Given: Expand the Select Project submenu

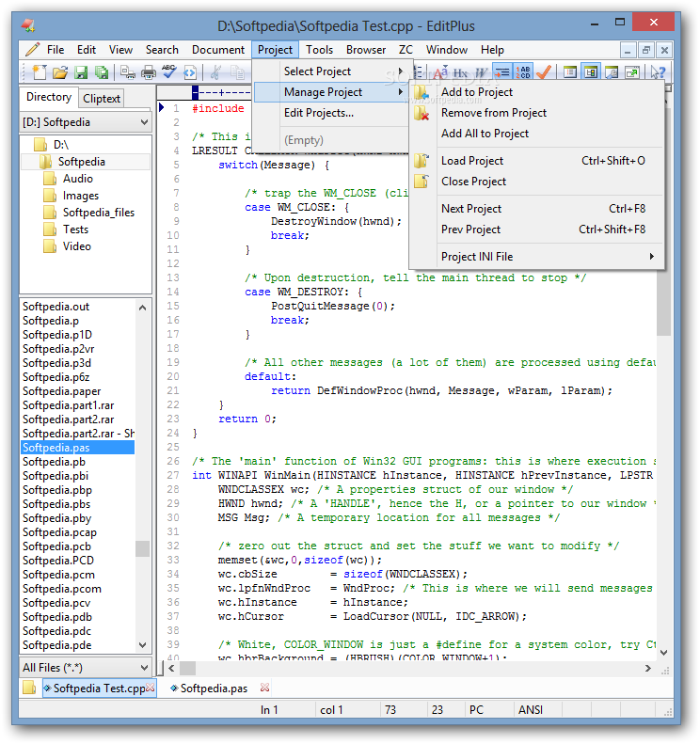Looking at the screenshot, I should [331, 71].
